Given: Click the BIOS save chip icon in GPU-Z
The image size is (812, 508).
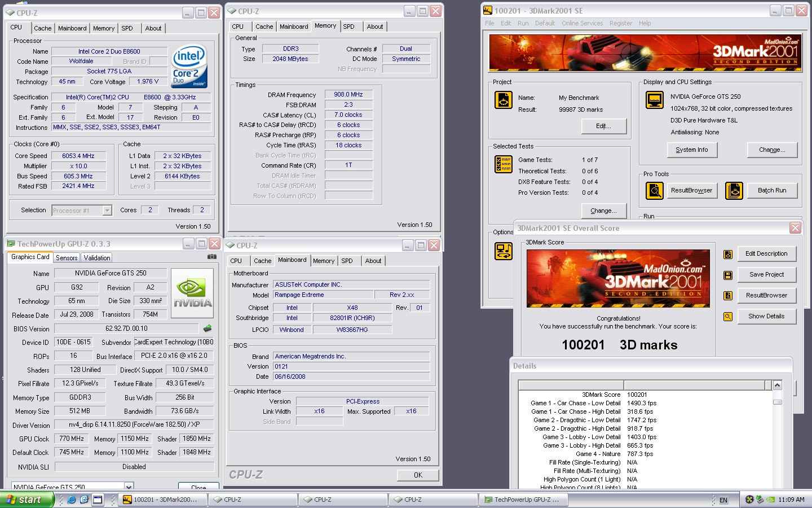Looking at the screenshot, I should pos(208,328).
